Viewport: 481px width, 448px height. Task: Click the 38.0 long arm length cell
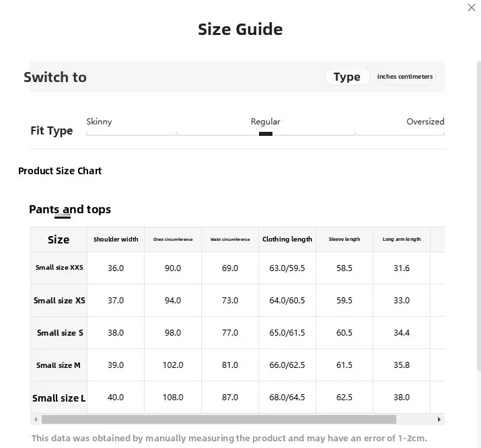click(402, 398)
